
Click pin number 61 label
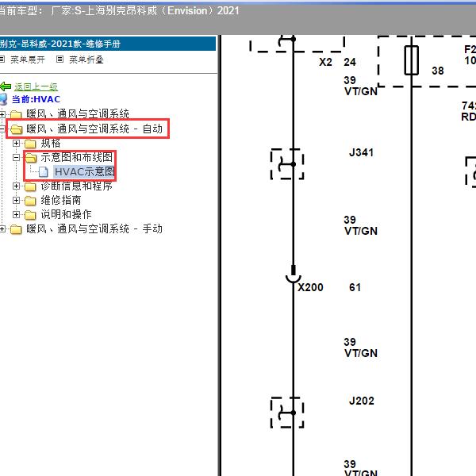point(355,287)
